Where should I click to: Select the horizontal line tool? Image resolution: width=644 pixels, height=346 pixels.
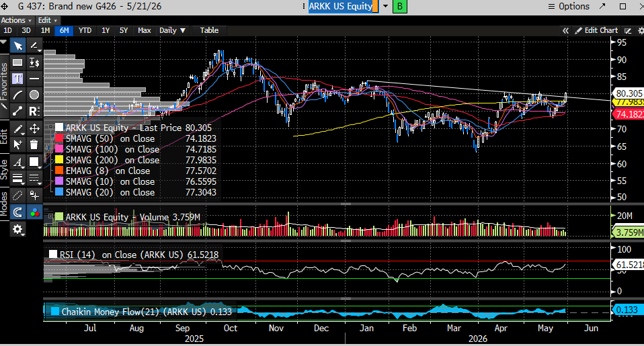[34, 79]
